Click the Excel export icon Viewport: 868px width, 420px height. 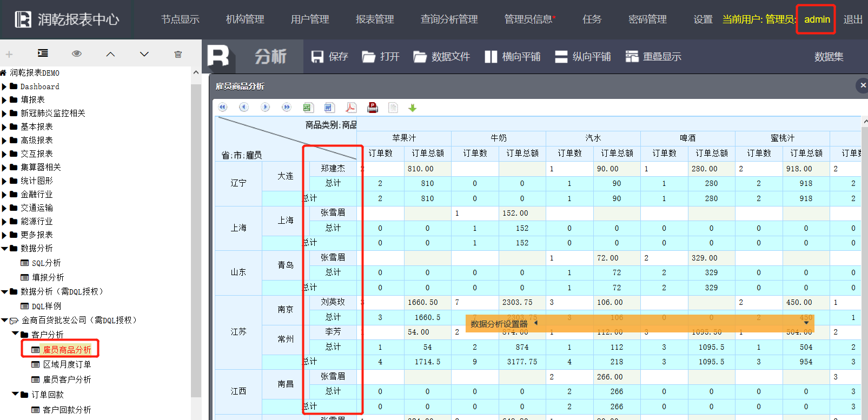pos(308,108)
